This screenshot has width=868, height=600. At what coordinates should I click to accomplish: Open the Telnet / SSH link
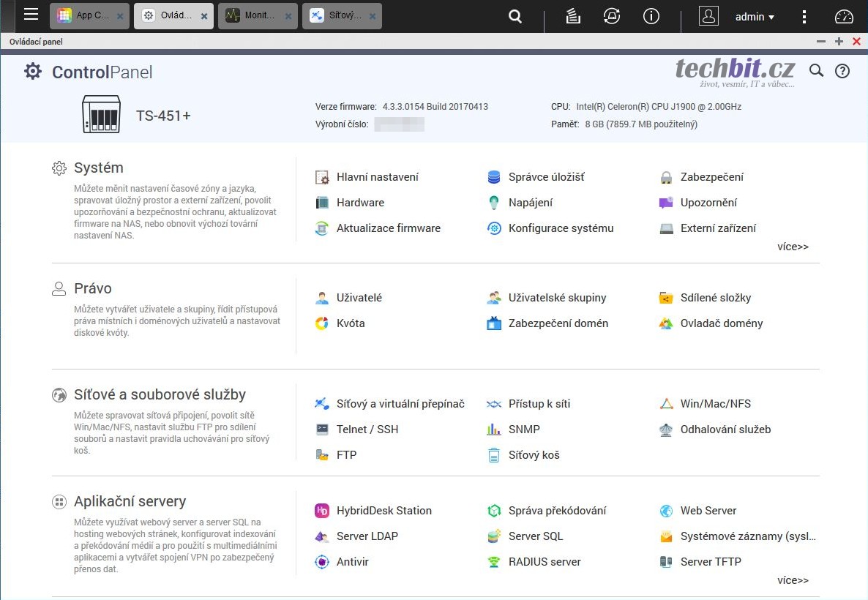[367, 430]
